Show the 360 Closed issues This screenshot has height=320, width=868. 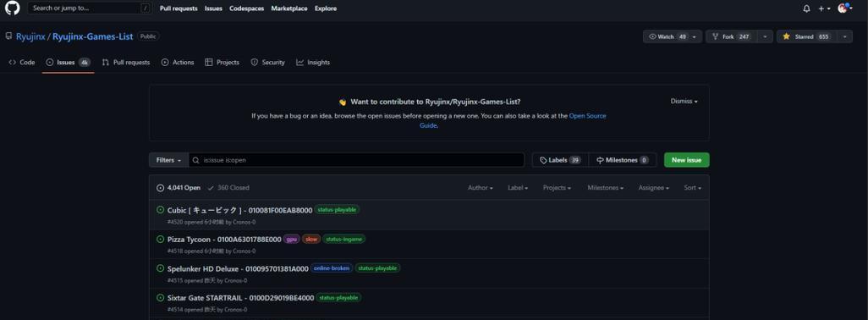[x=228, y=188]
